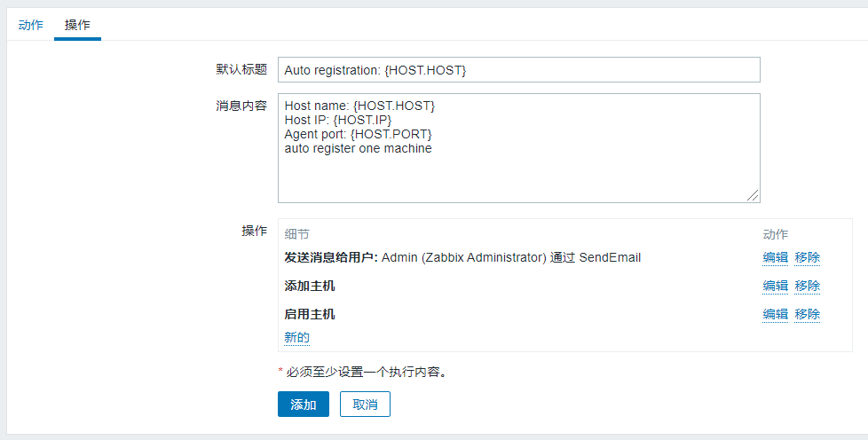Click the 默认标题 field label
868x440 pixels.
[x=241, y=70]
